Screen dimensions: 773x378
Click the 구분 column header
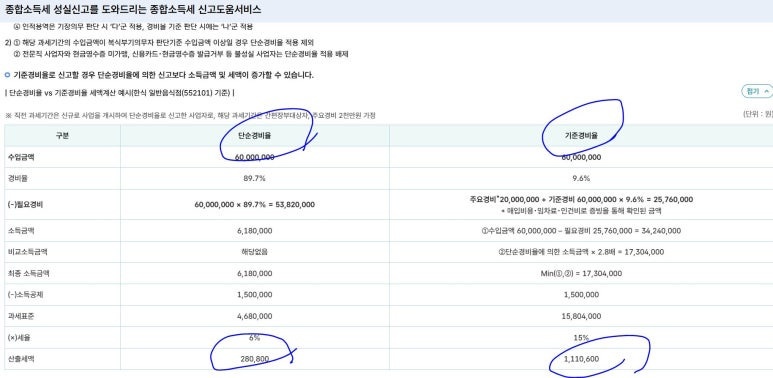63,136
